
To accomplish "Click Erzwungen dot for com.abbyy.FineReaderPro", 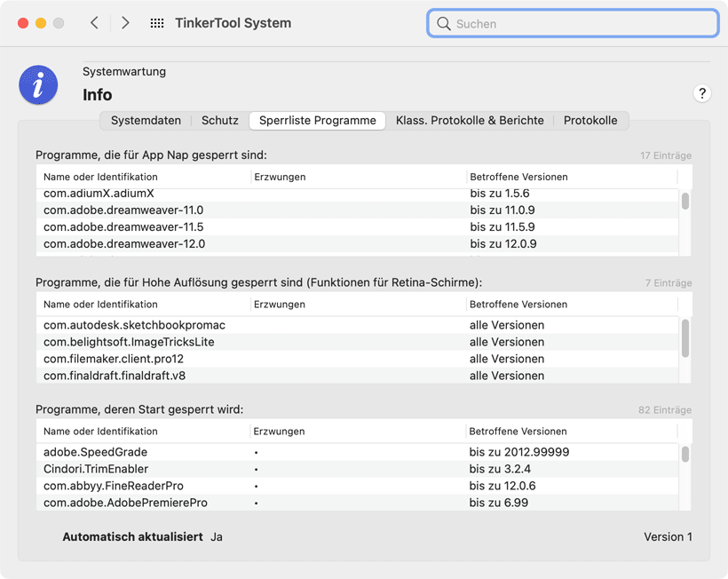I will 257,486.
